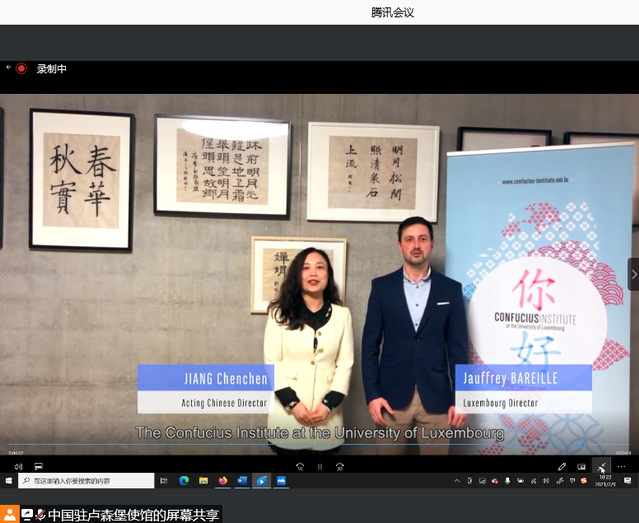This screenshot has width=639, height=523.
Task: Click the screen sharing indicator icon
Action: click(27, 515)
